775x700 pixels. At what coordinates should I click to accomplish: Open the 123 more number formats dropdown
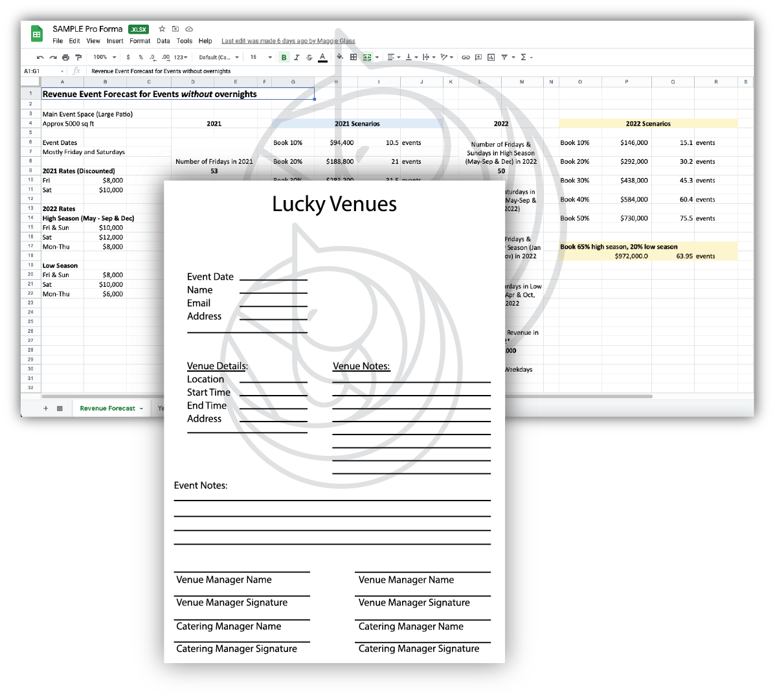click(x=181, y=58)
